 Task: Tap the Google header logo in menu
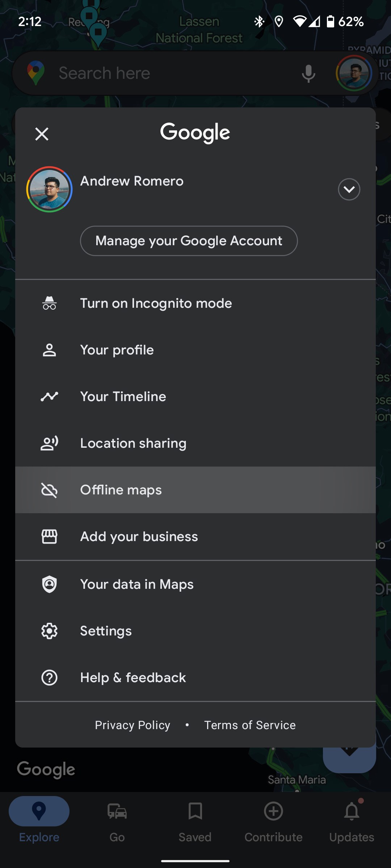click(195, 133)
